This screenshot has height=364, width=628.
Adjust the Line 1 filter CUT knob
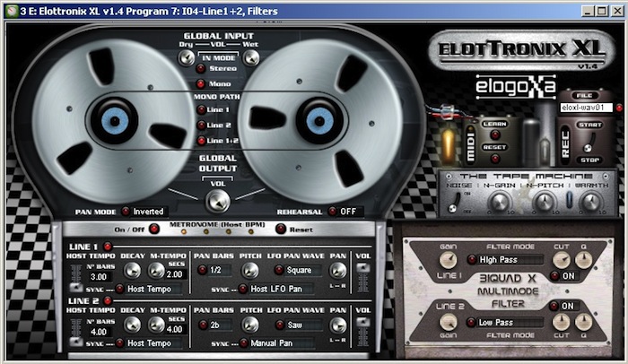[561, 260]
